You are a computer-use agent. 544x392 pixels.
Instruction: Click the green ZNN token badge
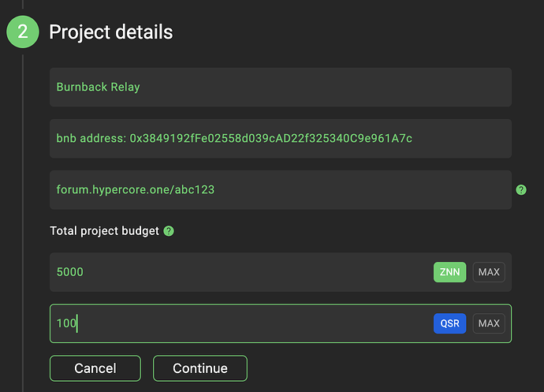coord(449,272)
